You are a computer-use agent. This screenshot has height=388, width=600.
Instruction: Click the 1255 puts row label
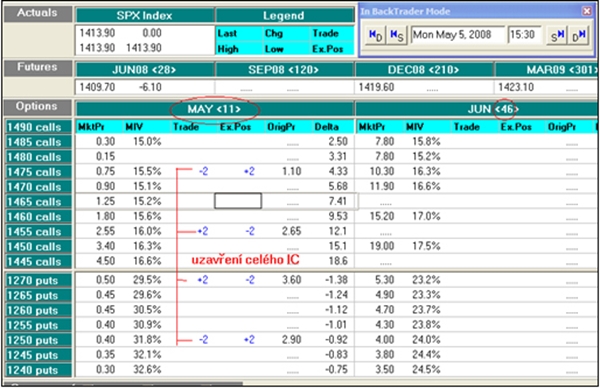point(39,325)
